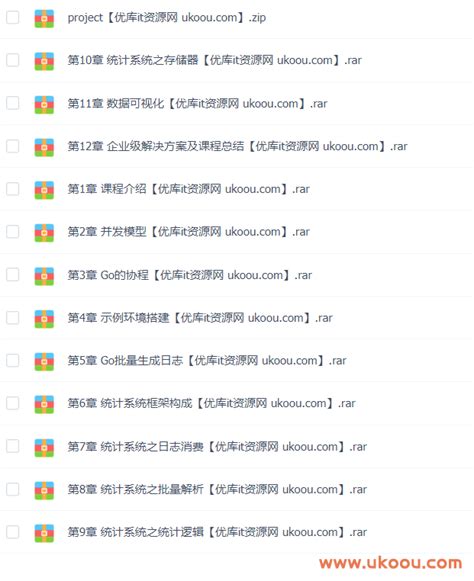
Task: Open the 第4章 示例环境搭建 file name
Action: click(200, 318)
